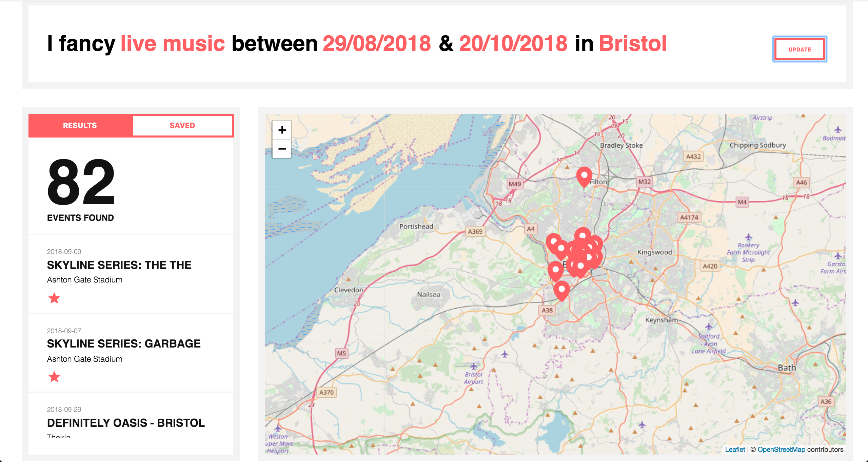Viewport: 868px width, 462px height.
Task: Open the OpenStreetMap contributors link
Action: (x=781, y=449)
